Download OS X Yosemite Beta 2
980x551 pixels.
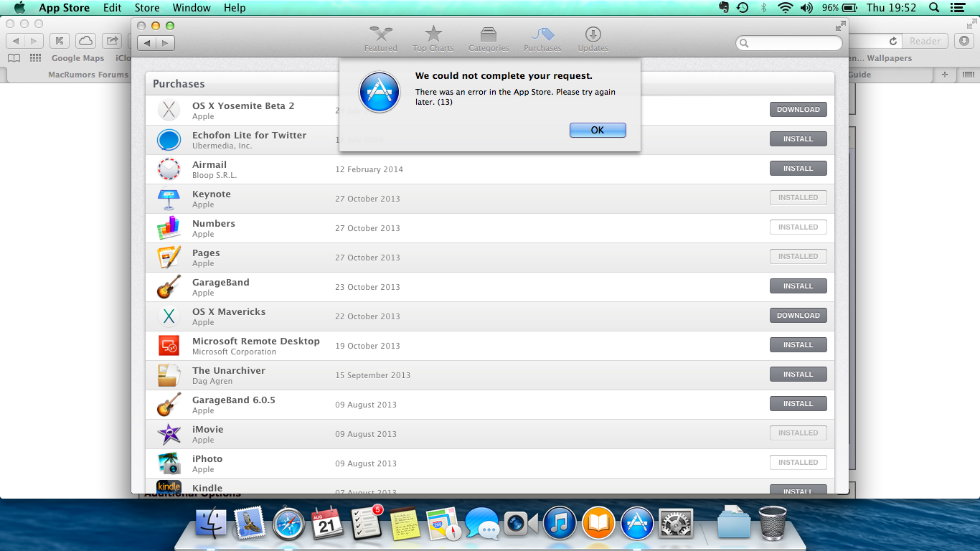798,110
